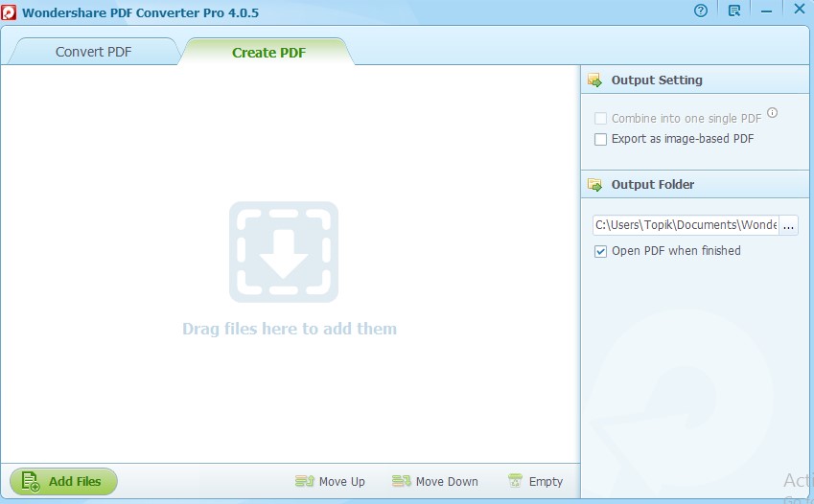Click the Output Setting panel icon

point(594,80)
